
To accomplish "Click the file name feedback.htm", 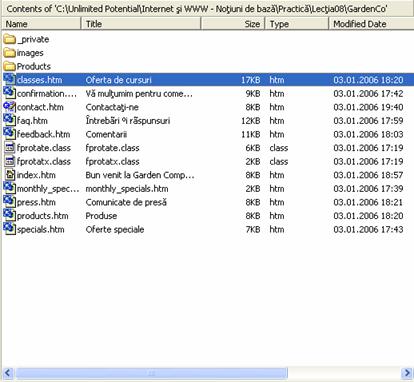I will (x=43, y=134).
